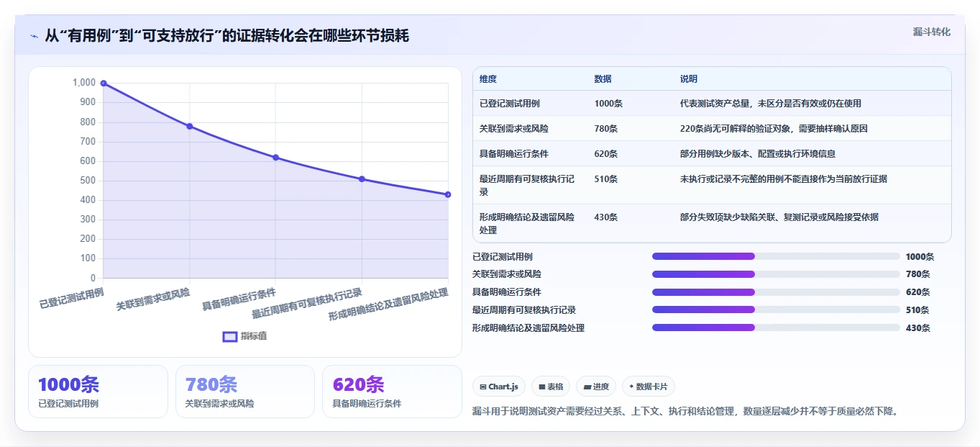Click the 说明 column header
Screen dimensions: 980x447
pyautogui.click(x=689, y=79)
